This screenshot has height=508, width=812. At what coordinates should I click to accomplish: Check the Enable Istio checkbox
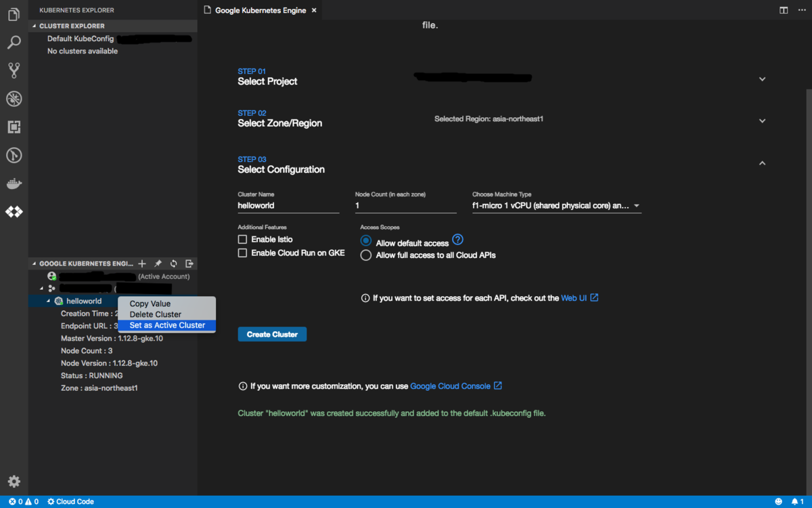(242, 239)
